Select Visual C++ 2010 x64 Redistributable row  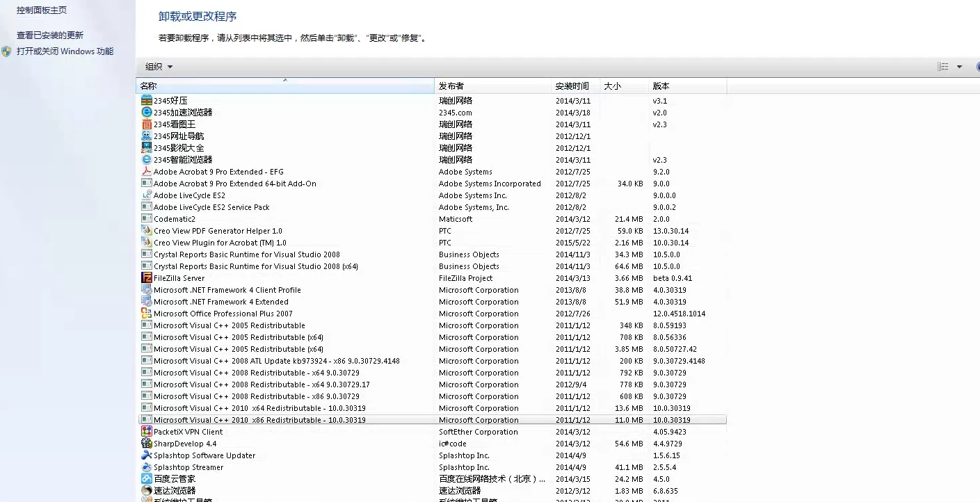point(431,408)
